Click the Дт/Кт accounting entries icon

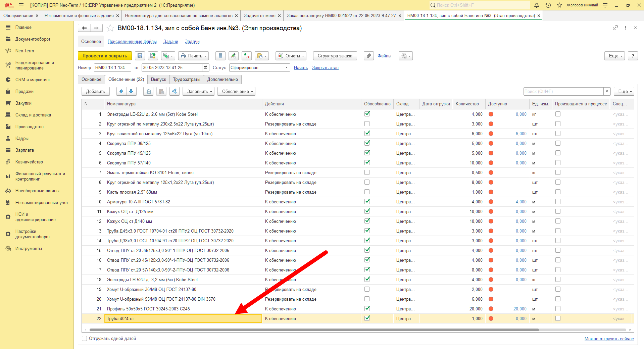247,56
